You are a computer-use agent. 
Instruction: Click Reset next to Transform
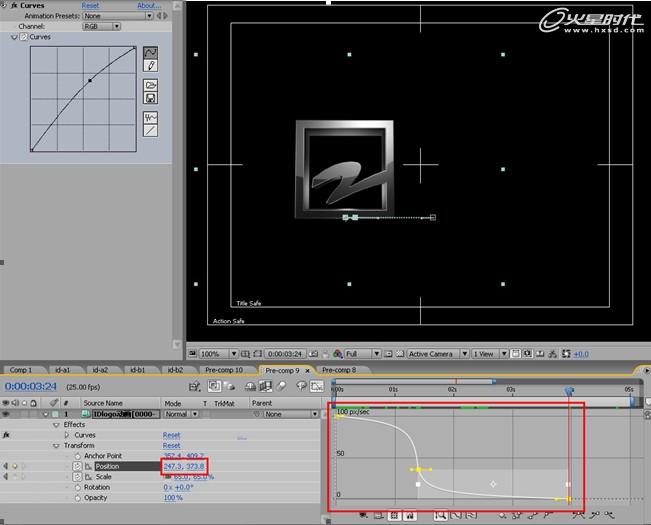171,445
